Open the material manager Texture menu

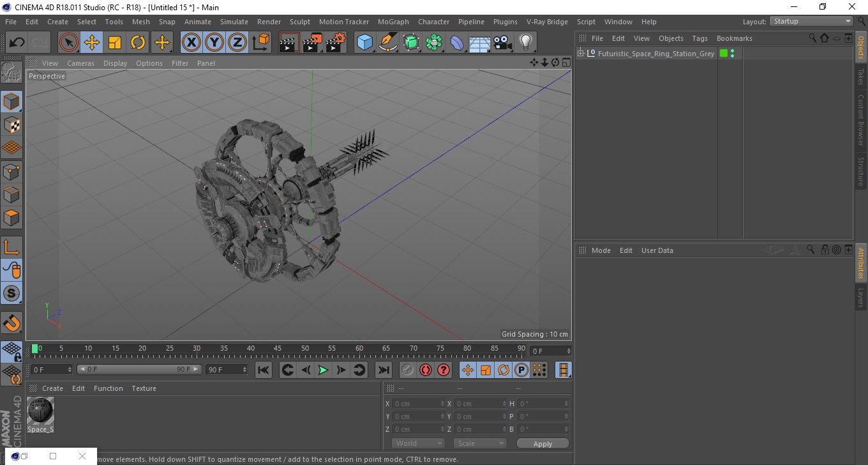coord(144,388)
